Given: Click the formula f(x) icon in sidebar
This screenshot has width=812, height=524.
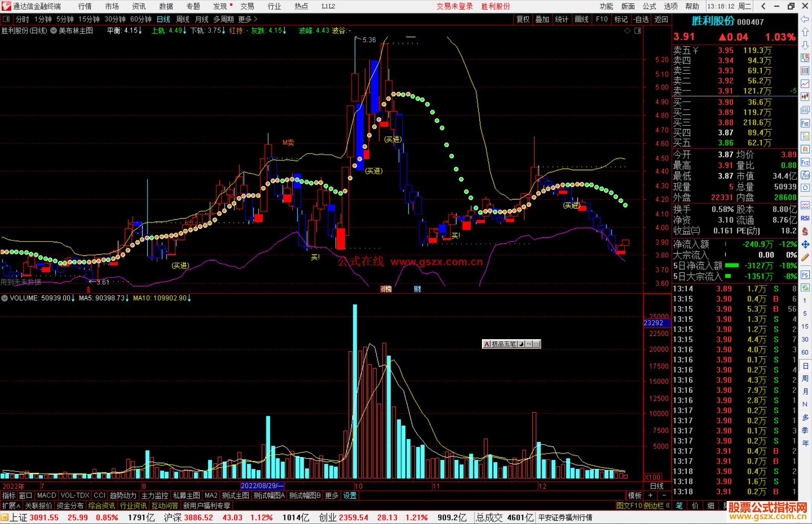Looking at the screenshot, I should coord(805,175).
